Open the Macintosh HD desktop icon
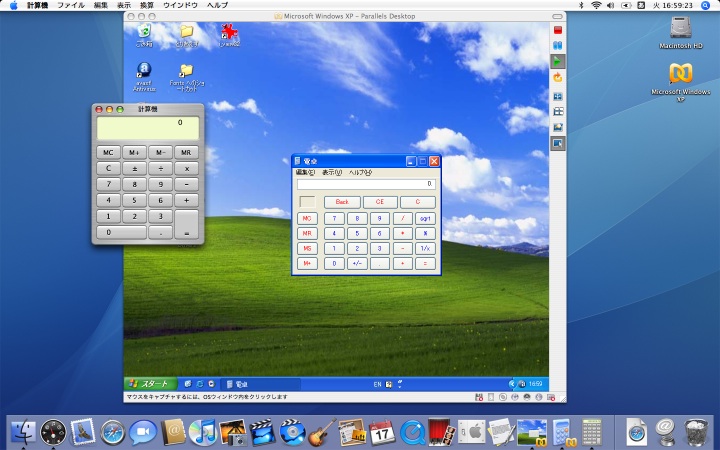 681,33
